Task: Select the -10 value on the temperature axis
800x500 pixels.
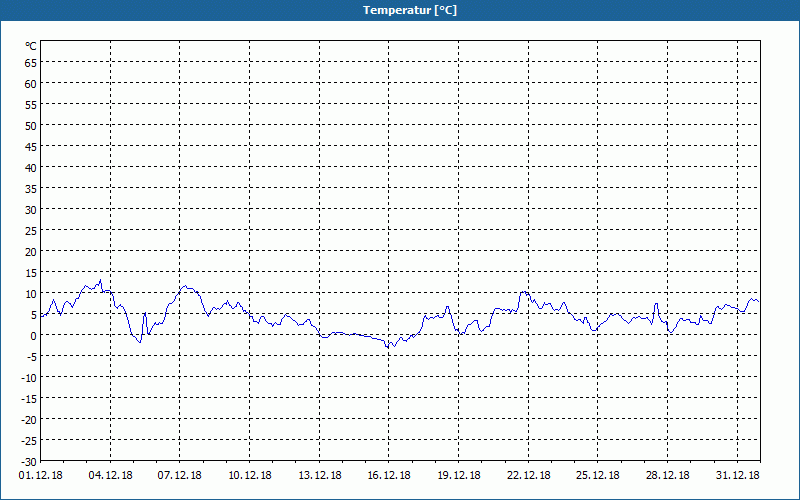Action: click(x=29, y=378)
